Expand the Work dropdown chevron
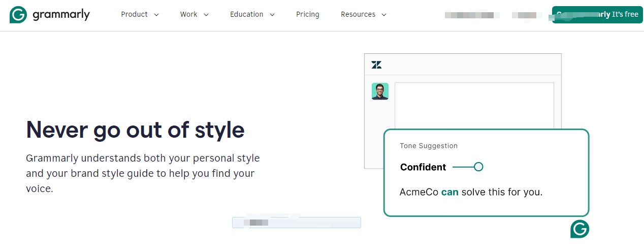 206,15
